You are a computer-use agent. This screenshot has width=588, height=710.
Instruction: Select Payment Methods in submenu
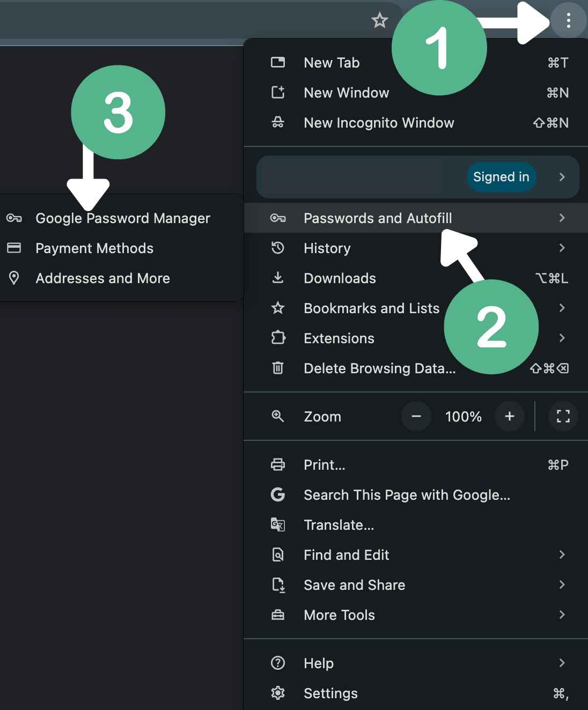point(122,248)
